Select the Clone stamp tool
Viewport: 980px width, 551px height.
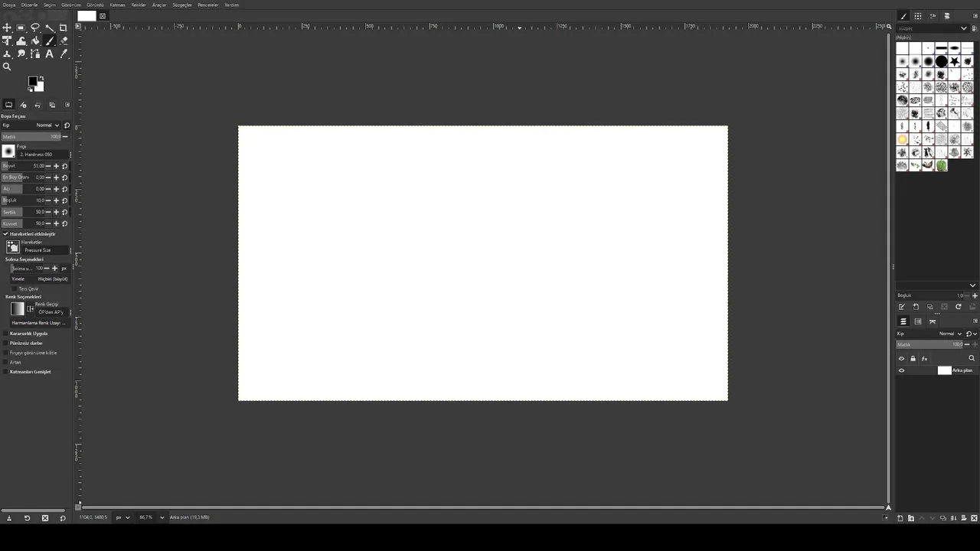(x=7, y=54)
